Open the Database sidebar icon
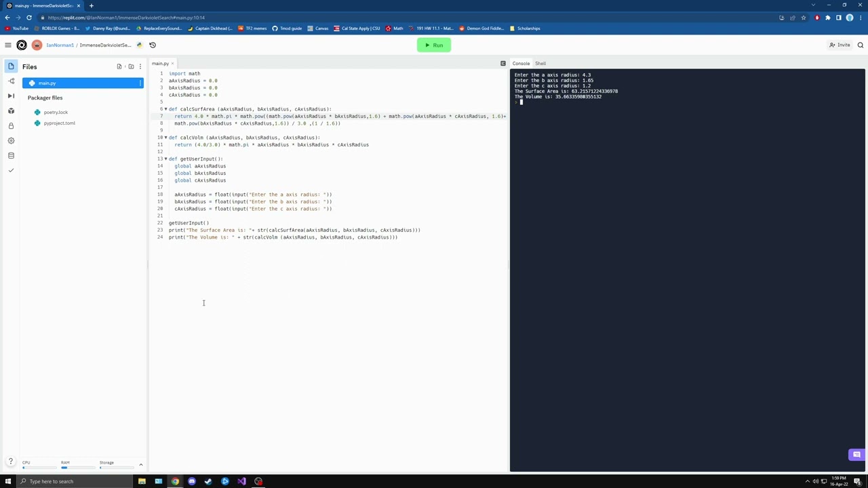The height and width of the screenshot is (488, 868). pyautogui.click(x=11, y=156)
